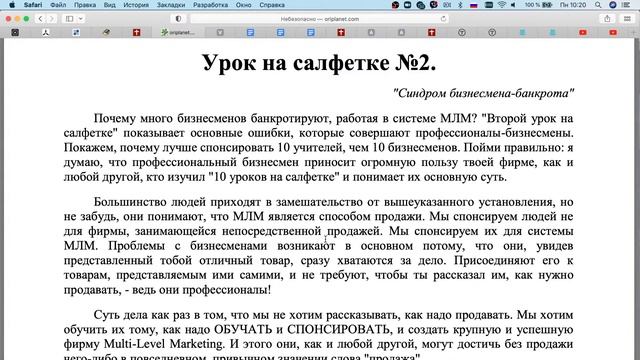Click the words "ОБУЧАТЬ и СПОНСИРОВАТЬ"

click(x=302, y=329)
